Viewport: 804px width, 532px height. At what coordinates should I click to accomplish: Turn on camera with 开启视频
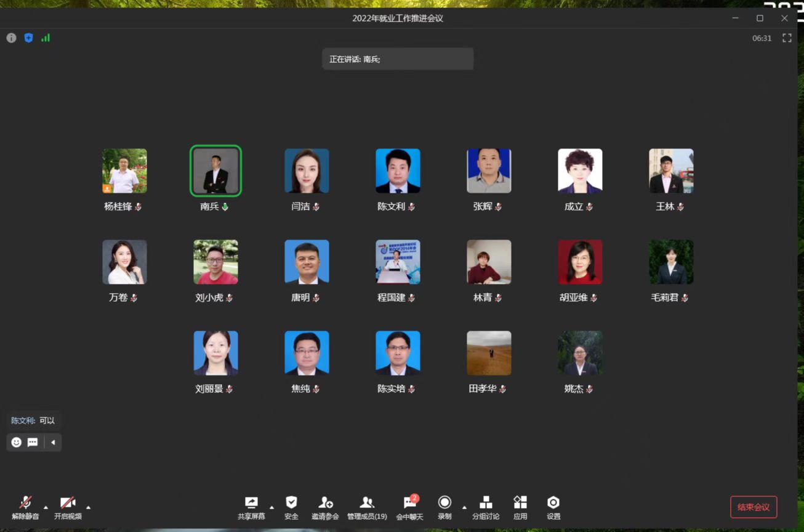coord(68,507)
